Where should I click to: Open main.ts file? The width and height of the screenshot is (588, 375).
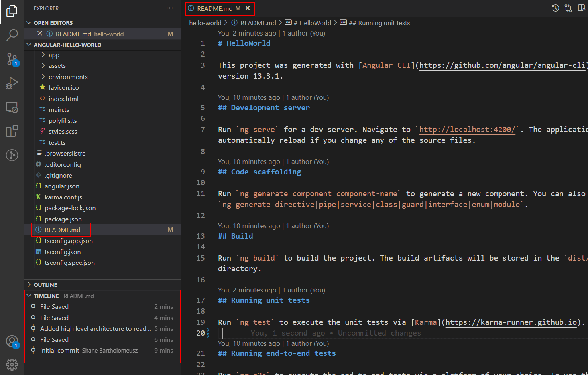[59, 110]
